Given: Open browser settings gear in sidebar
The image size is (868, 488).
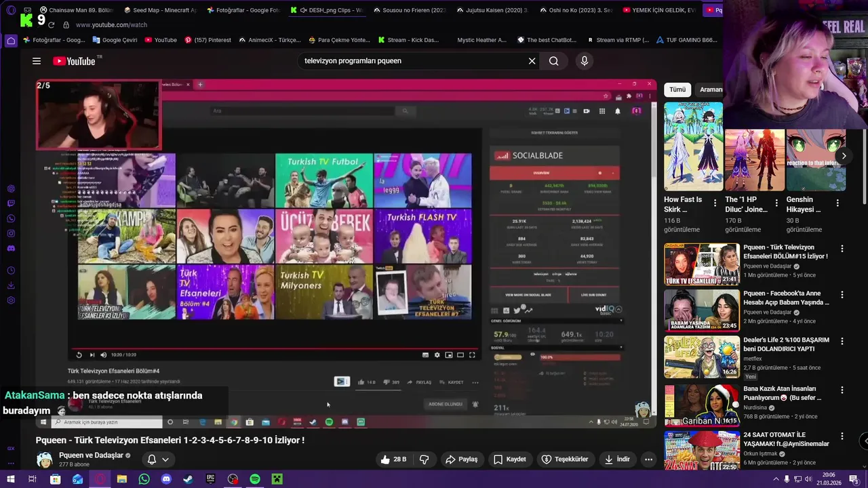Looking at the screenshot, I should (x=11, y=300).
